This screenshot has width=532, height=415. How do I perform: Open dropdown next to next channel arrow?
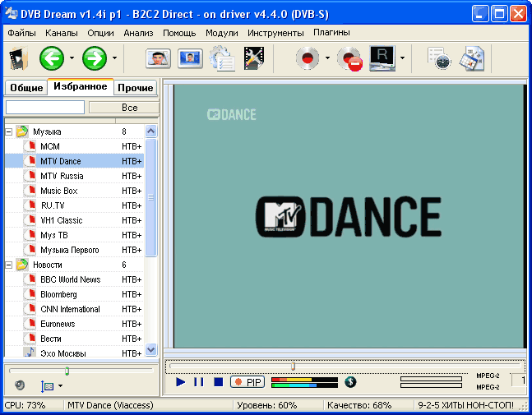click(114, 58)
